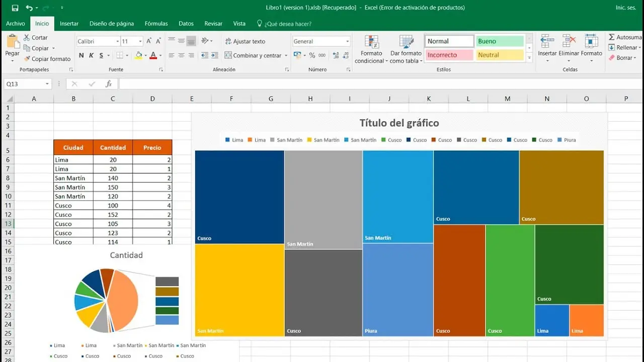Apply the Incorrecto cell style
The height and width of the screenshot is (362, 644).
[449, 55]
